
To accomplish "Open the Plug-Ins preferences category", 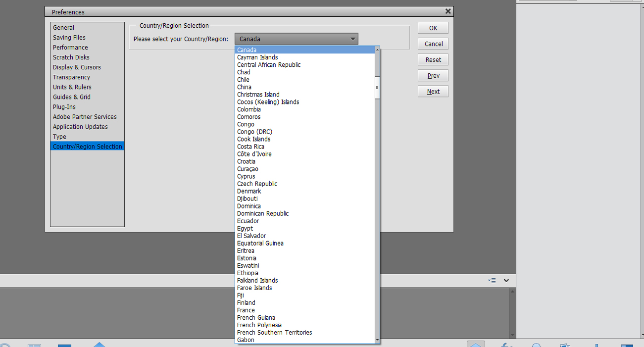I will [x=87, y=106].
